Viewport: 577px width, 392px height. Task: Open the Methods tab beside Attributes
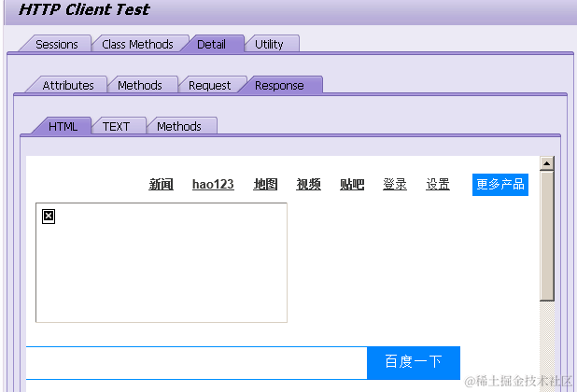coord(140,85)
